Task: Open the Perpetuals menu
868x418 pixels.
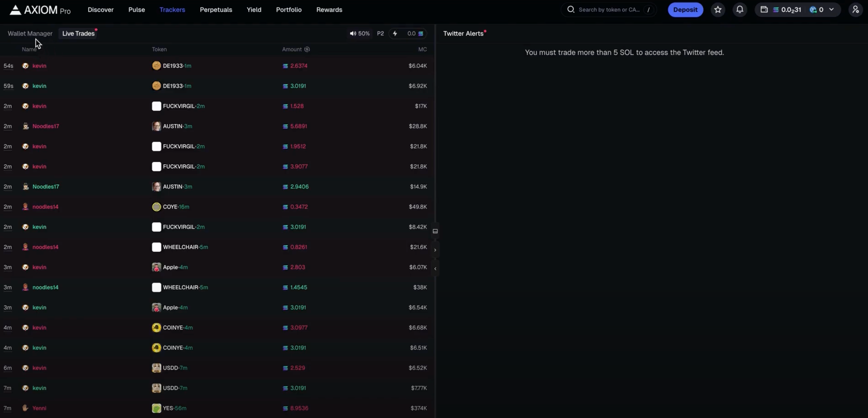Action: (x=216, y=10)
